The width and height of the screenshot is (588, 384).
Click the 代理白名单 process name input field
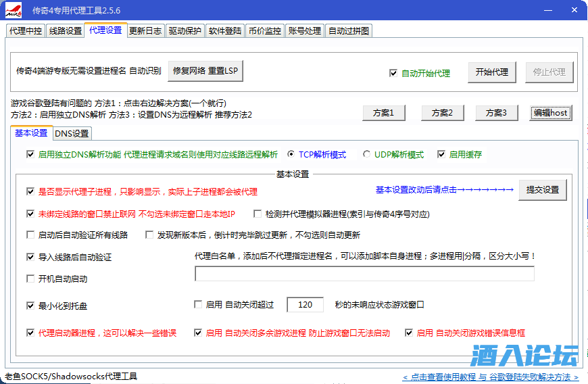364,274
